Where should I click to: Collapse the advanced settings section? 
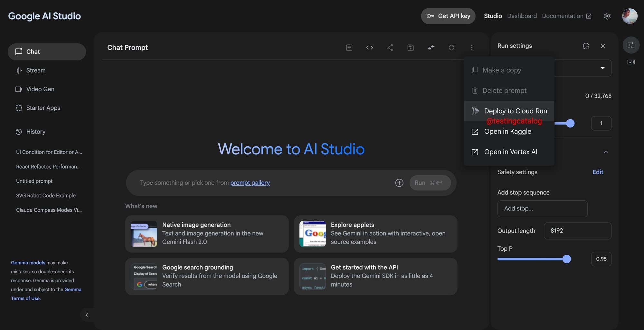pos(606,152)
